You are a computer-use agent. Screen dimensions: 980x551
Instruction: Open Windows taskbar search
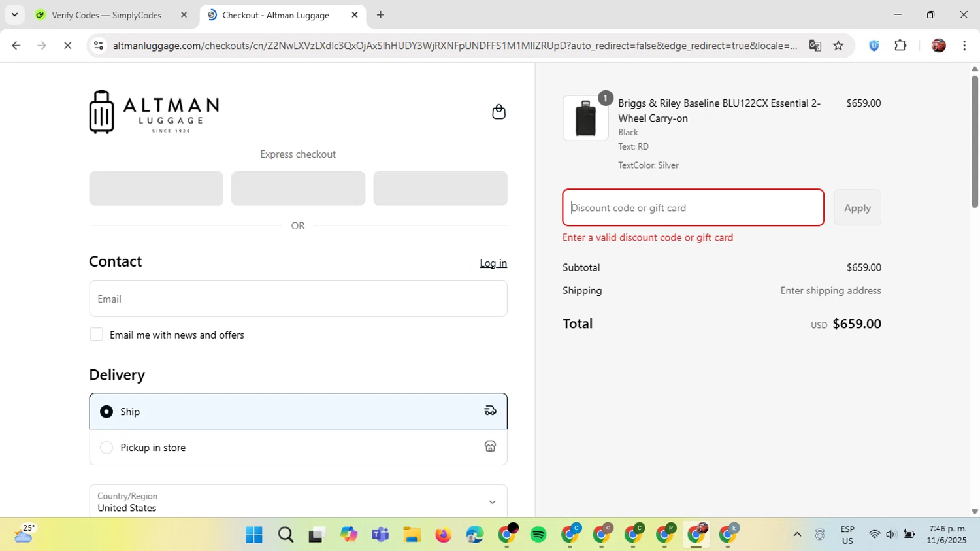tap(286, 535)
